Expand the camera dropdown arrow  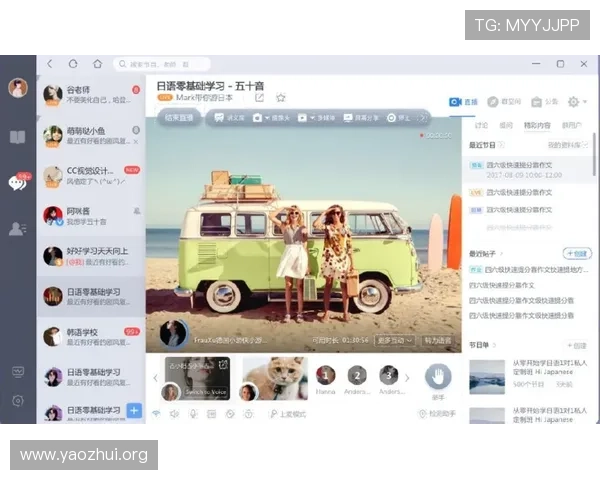[x=267, y=118]
